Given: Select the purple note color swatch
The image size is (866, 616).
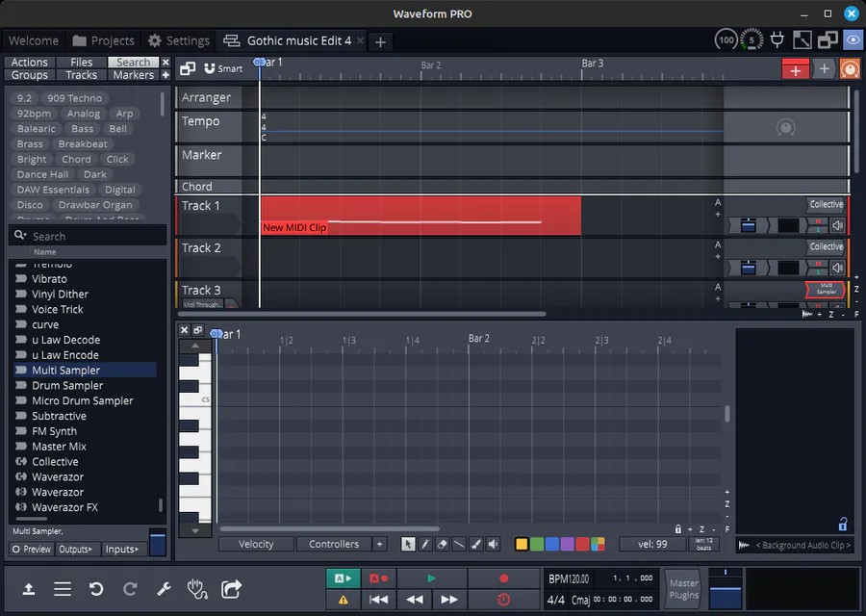Looking at the screenshot, I should coord(567,544).
